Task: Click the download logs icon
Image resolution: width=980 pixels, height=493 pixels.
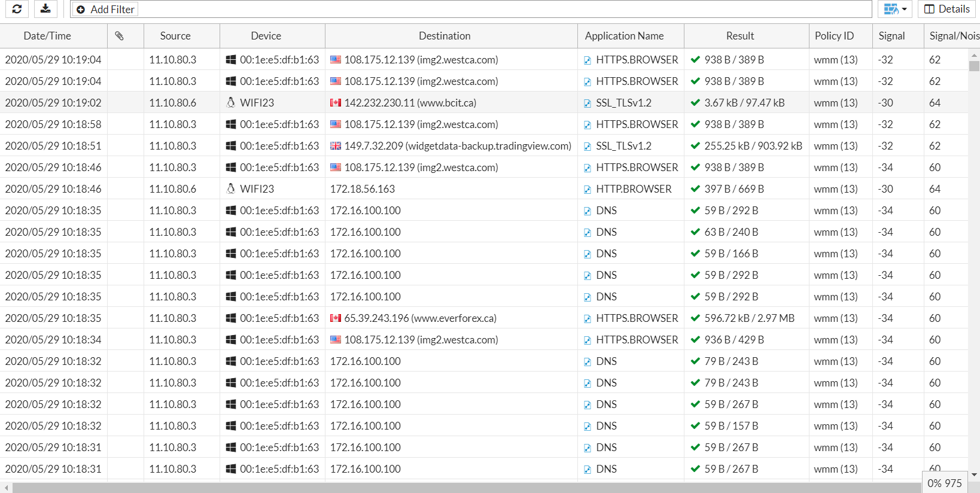Action: (45, 9)
